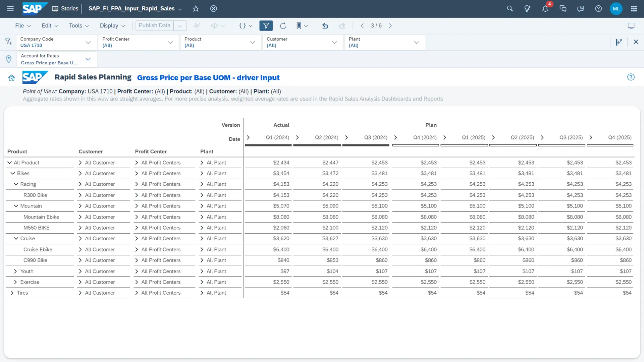Select the $97 cell in the Youth row

(285, 271)
